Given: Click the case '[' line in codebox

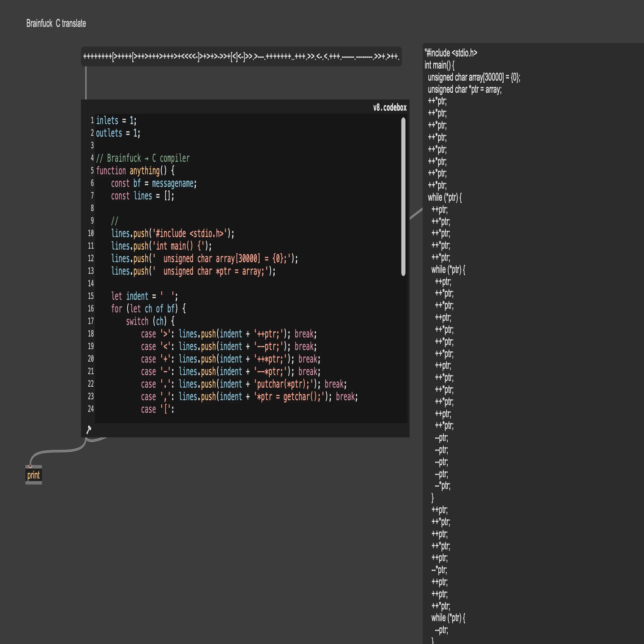Looking at the screenshot, I should point(157,409).
